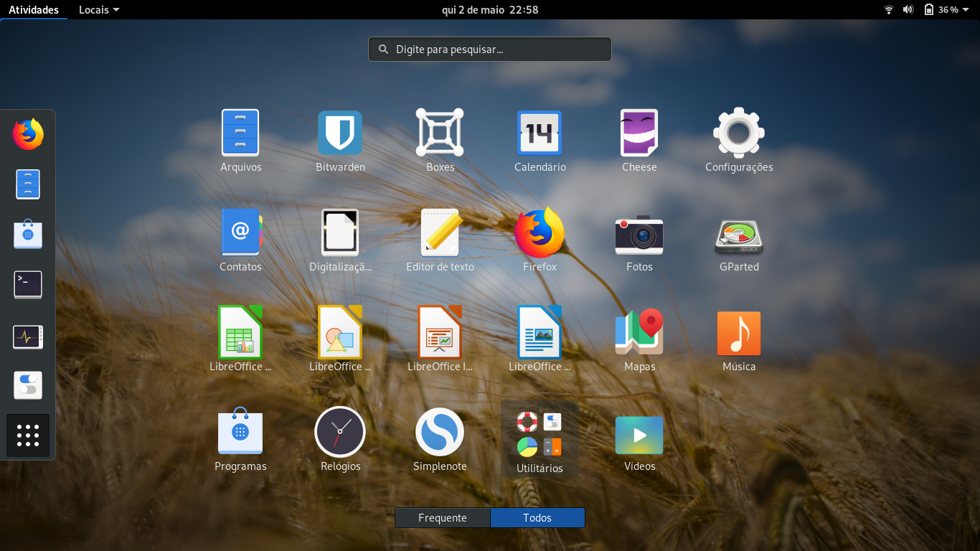Open the Files cabinet in the dock
Screen dimensions: 980x551
pyautogui.click(x=28, y=184)
